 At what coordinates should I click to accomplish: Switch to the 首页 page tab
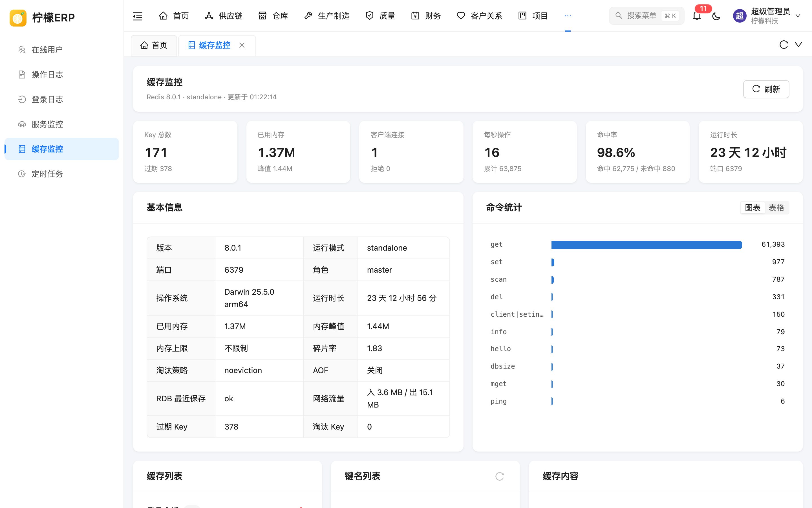[x=154, y=45]
